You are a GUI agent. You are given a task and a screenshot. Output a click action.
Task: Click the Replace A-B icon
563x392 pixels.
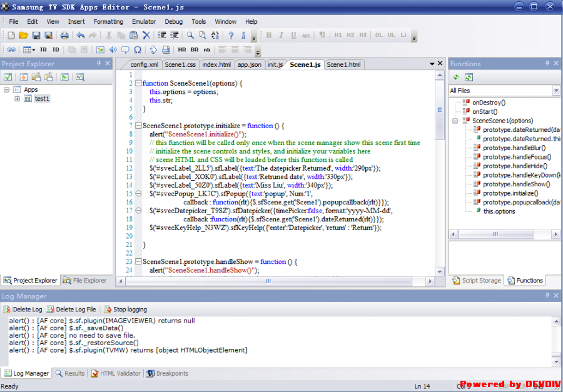point(215,35)
